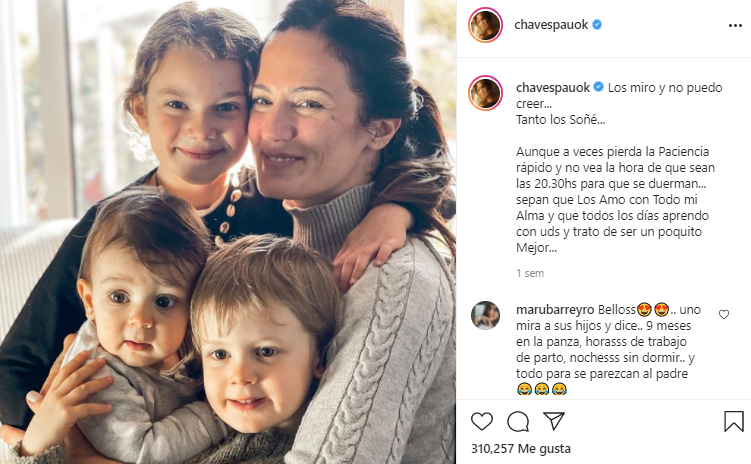Click the marubarreyro comment text 'Belloss'
The width and height of the screenshot is (751, 464).
coord(617,310)
